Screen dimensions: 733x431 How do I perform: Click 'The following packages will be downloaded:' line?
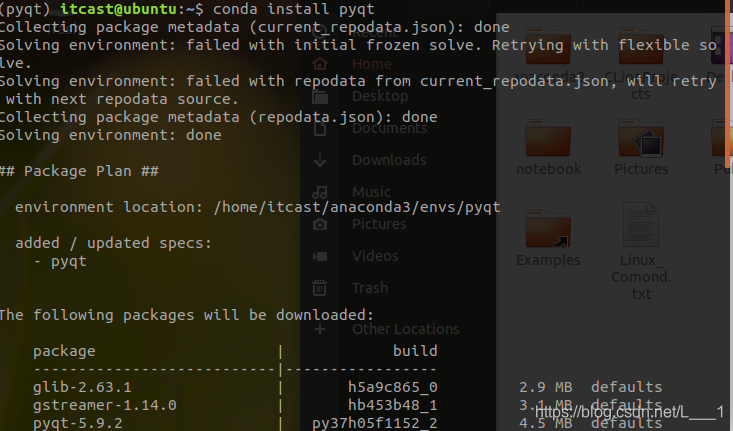187,315
